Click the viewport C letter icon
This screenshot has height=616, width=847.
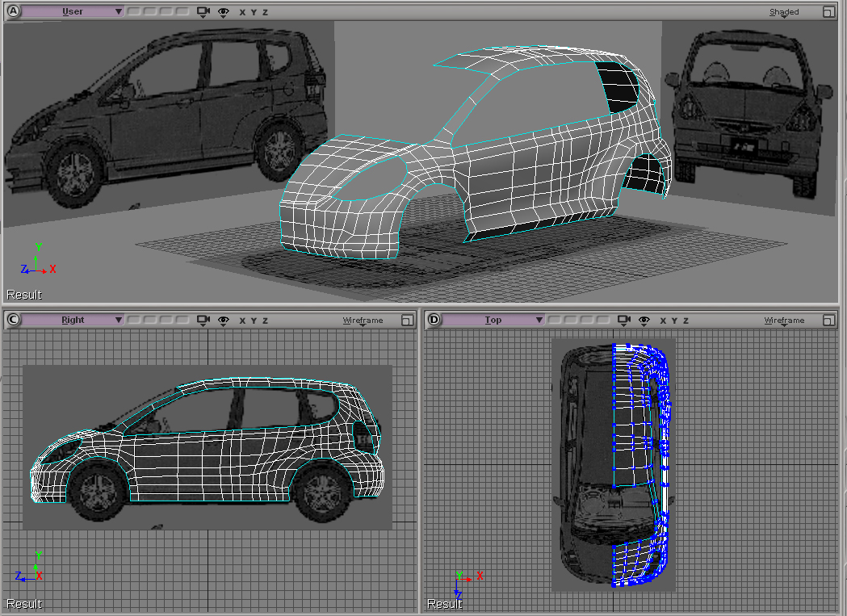(13, 320)
